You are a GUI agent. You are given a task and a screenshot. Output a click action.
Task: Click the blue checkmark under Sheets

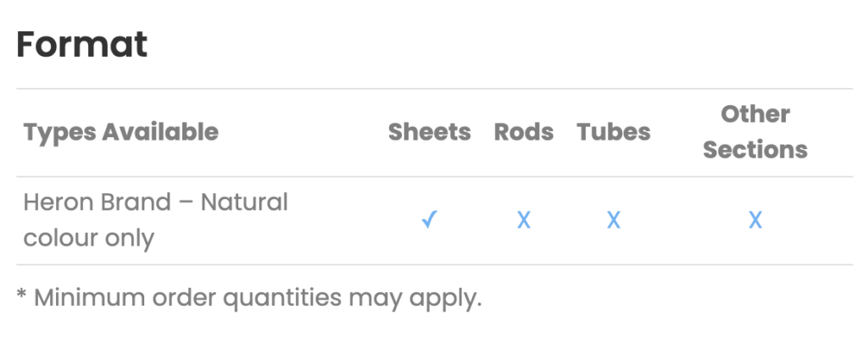(430, 220)
